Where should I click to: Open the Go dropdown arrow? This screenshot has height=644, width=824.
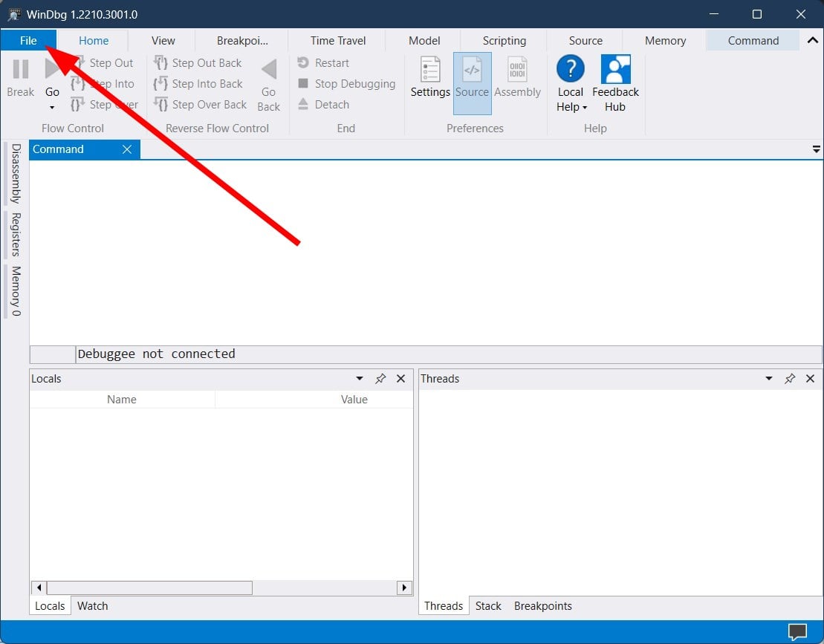click(52, 106)
